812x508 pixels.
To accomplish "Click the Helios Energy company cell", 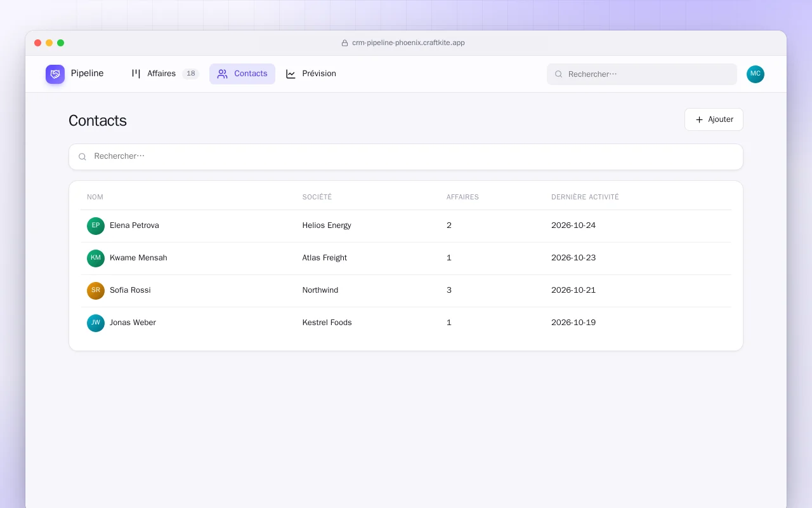I will [327, 225].
